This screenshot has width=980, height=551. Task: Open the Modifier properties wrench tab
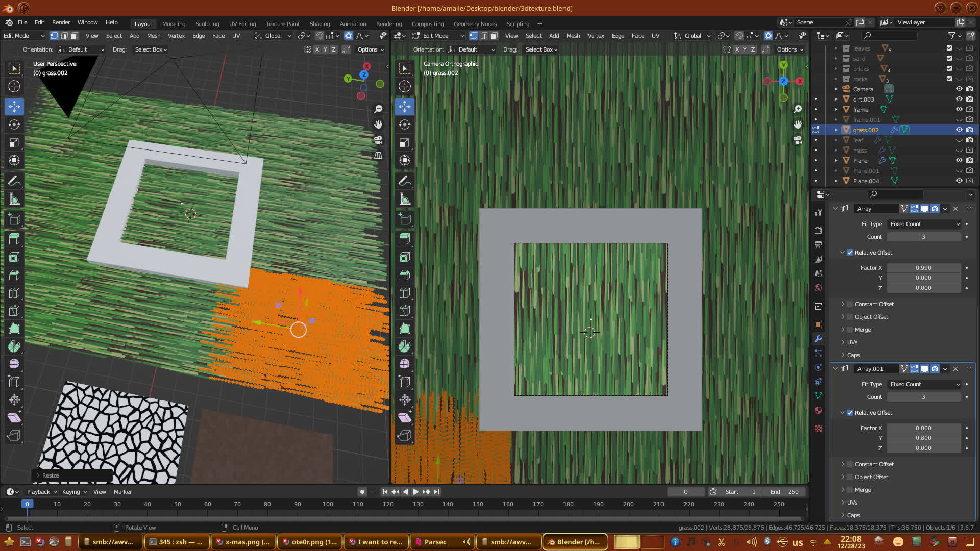tap(818, 339)
